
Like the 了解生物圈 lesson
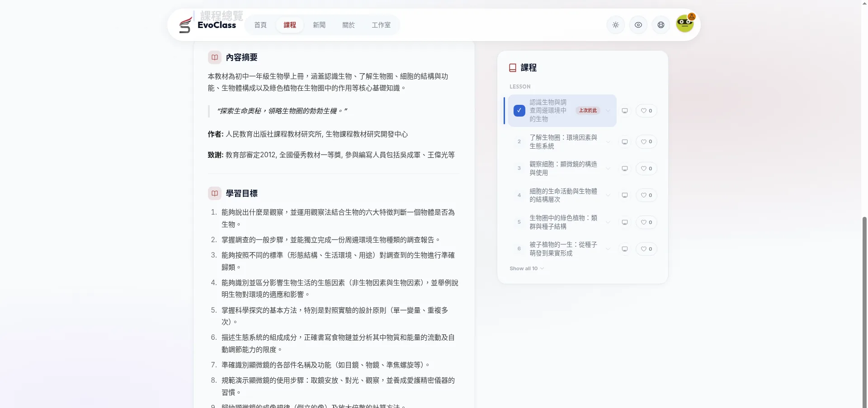click(x=646, y=142)
